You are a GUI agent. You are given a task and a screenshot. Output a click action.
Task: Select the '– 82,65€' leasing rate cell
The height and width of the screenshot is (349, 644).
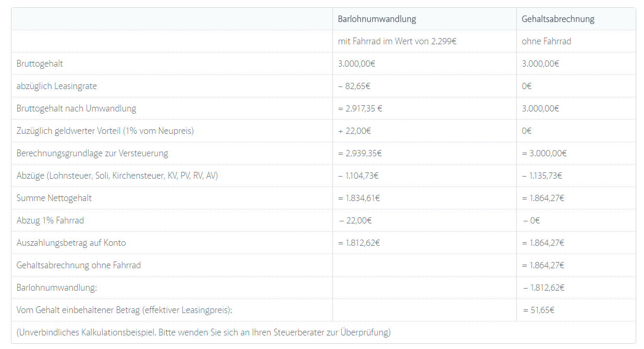click(x=354, y=86)
